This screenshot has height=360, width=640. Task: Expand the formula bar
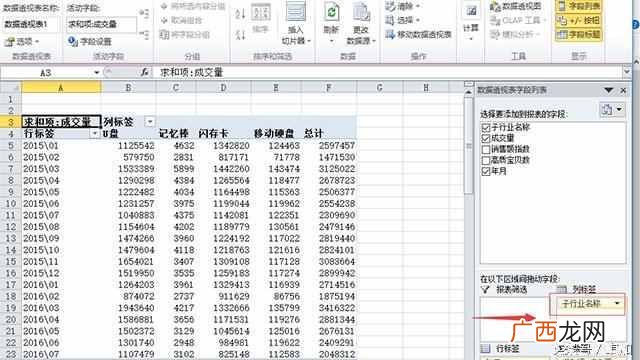click(x=627, y=72)
